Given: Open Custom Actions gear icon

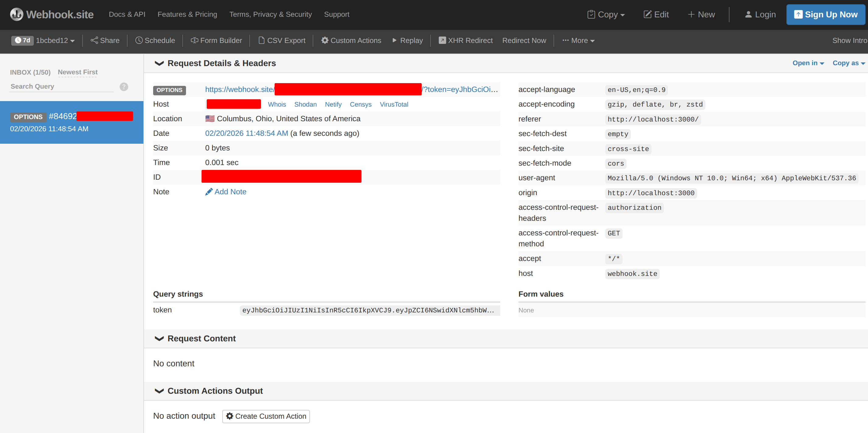Looking at the screenshot, I should point(325,40).
